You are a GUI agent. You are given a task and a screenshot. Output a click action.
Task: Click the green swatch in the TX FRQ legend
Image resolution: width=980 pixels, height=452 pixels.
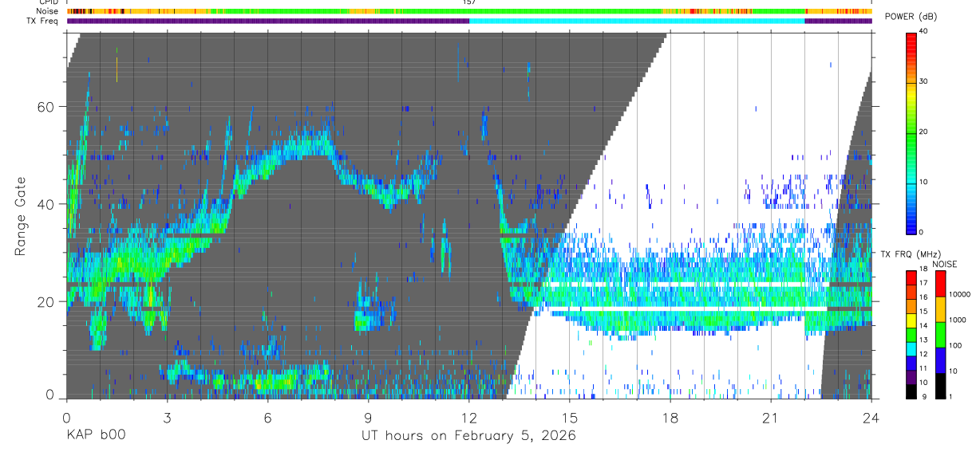911,335
